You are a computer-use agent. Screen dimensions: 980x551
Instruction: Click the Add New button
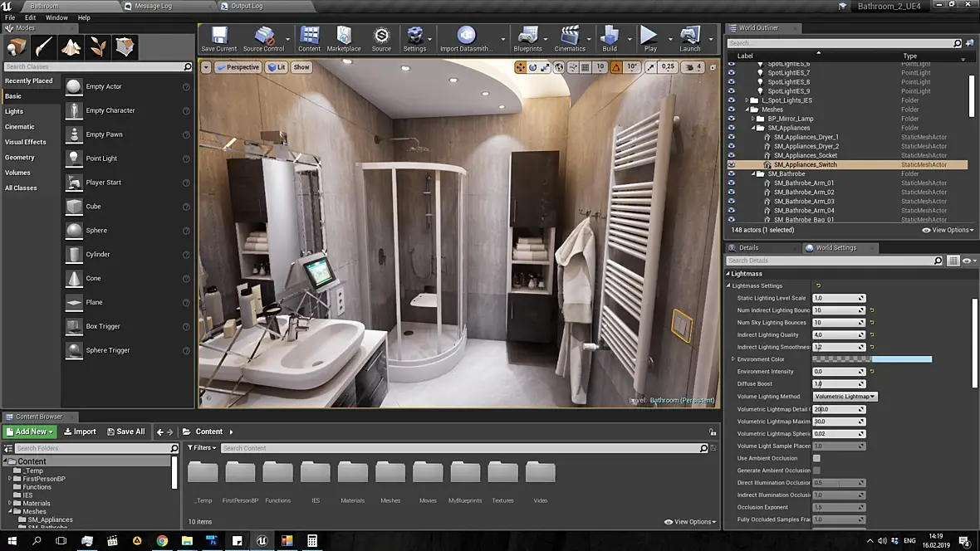pyautogui.click(x=30, y=432)
